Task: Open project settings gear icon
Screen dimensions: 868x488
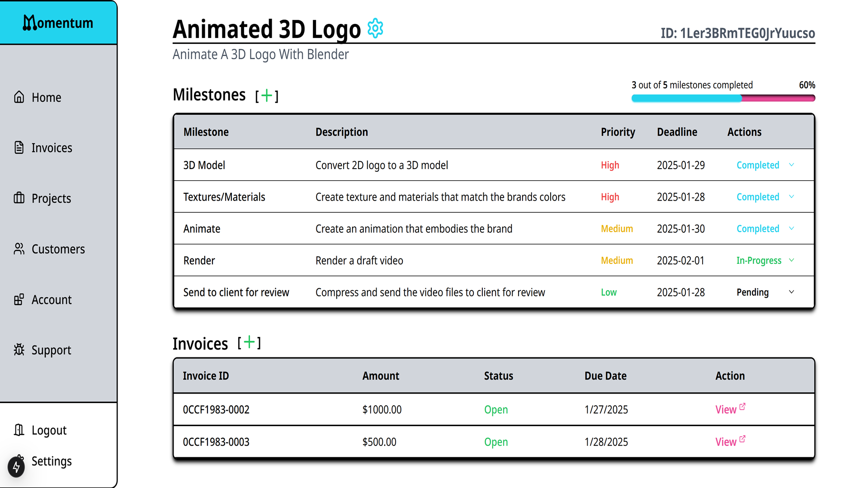Action: 375,28
